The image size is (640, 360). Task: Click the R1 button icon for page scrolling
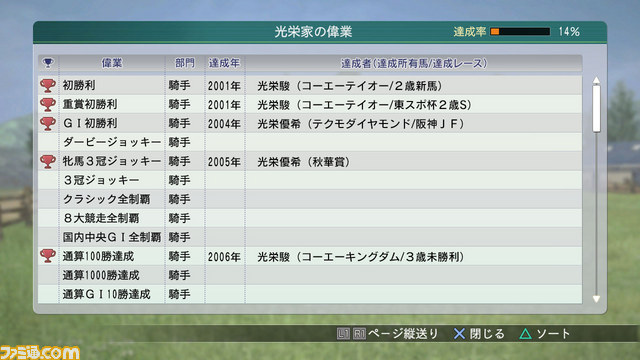coord(359,334)
